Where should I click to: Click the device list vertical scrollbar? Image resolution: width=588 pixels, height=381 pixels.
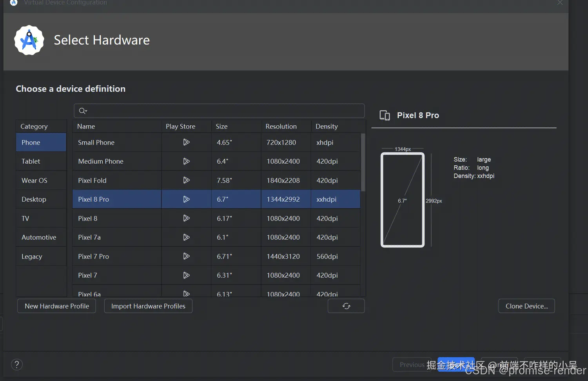click(363, 163)
